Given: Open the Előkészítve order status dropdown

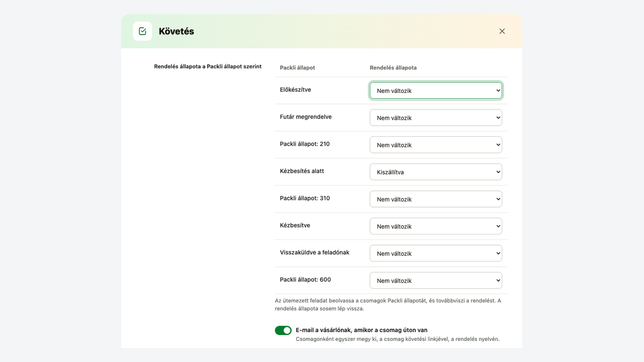Looking at the screenshot, I should [436, 91].
